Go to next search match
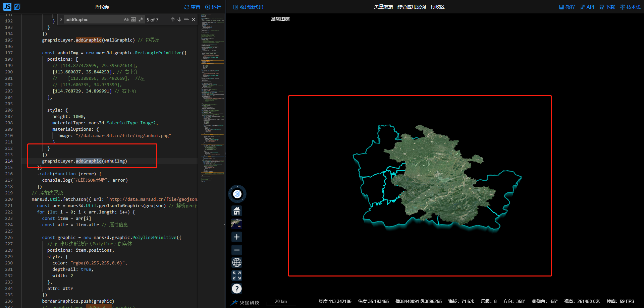This screenshot has width=644, height=308. click(179, 19)
